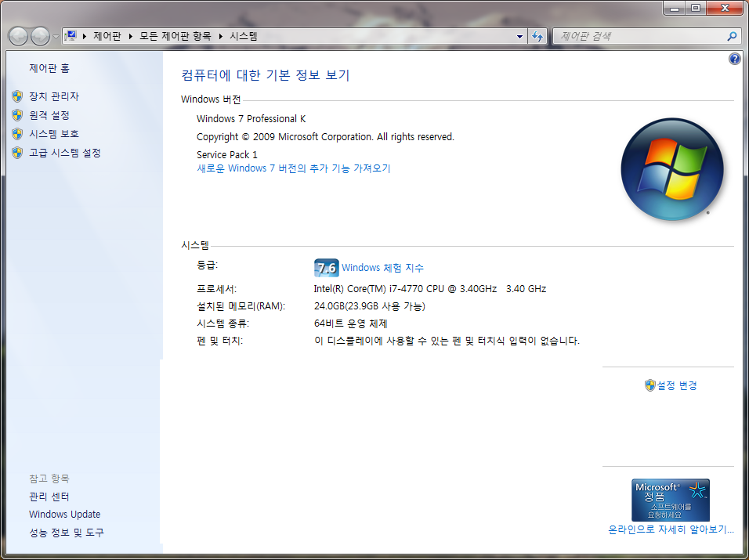This screenshot has width=749, height=560.
Task: Select 모든 제어판 항목 breadcrumb
Action: [x=175, y=36]
